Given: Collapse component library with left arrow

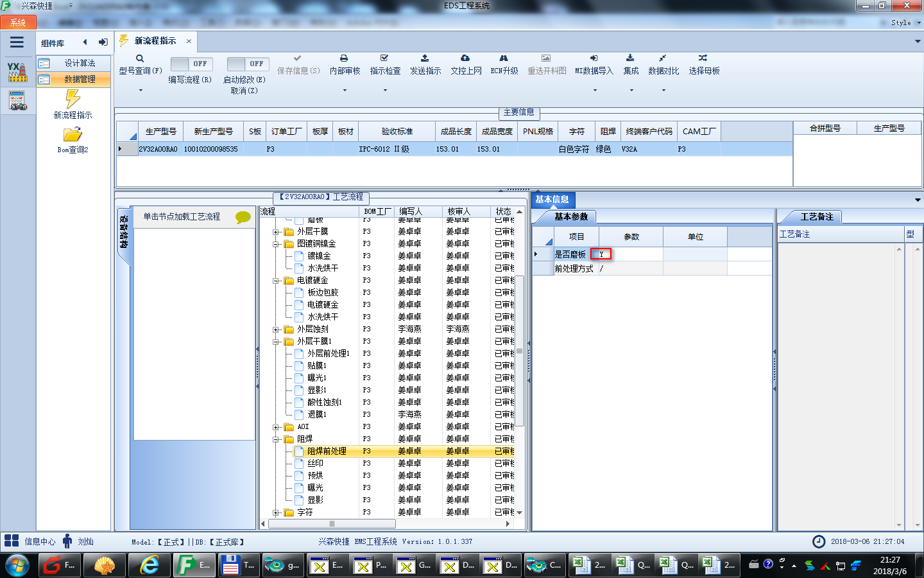Looking at the screenshot, I should tap(85, 42).
